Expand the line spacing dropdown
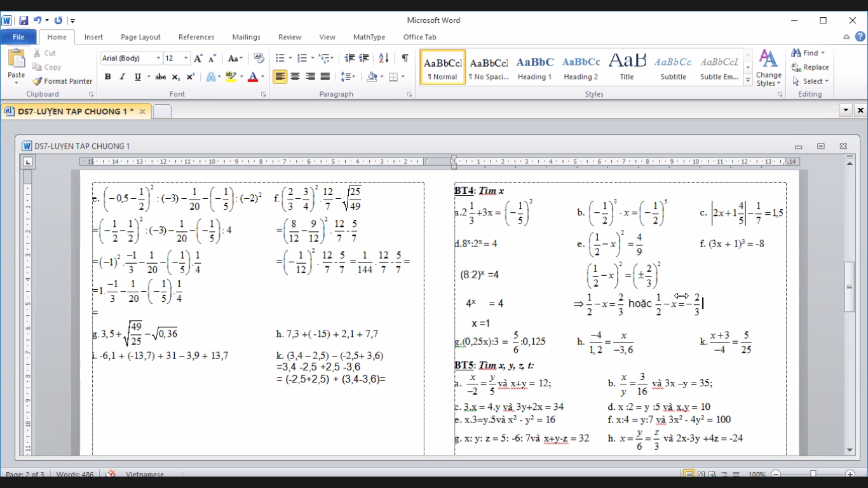The height and width of the screenshot is (488, 868). coord(353,77)
